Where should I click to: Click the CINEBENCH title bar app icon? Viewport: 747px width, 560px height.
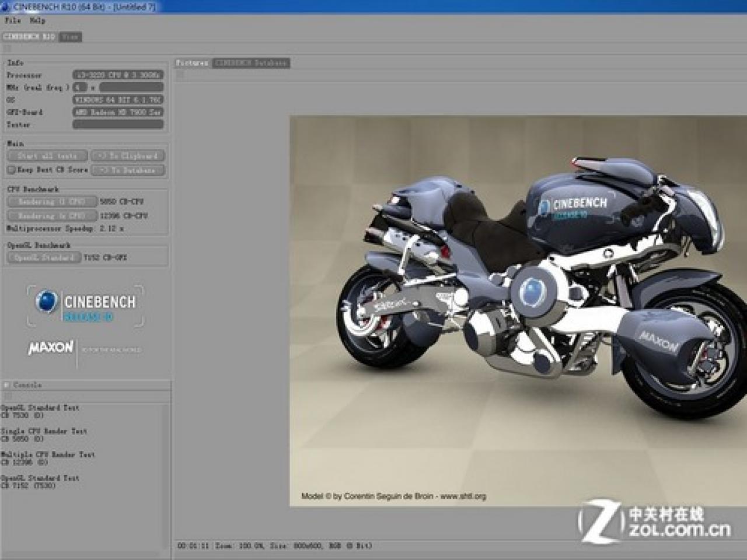(x=6, y=6)
